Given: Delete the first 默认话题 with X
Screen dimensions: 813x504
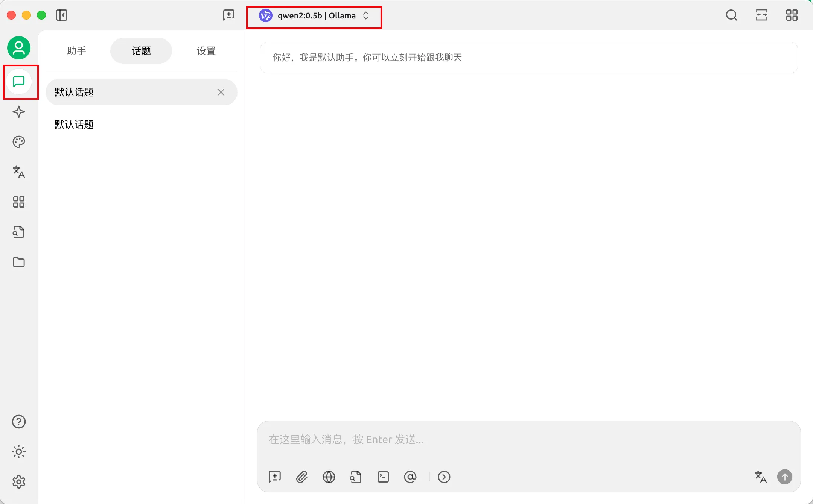Looking at the screenshot, I should [221, 92].
